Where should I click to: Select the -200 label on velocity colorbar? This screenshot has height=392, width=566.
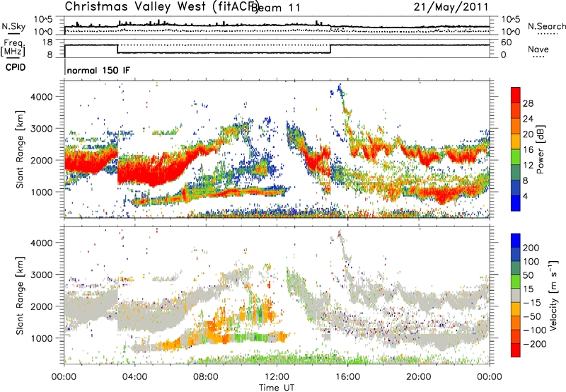click(x=535, y=344)
